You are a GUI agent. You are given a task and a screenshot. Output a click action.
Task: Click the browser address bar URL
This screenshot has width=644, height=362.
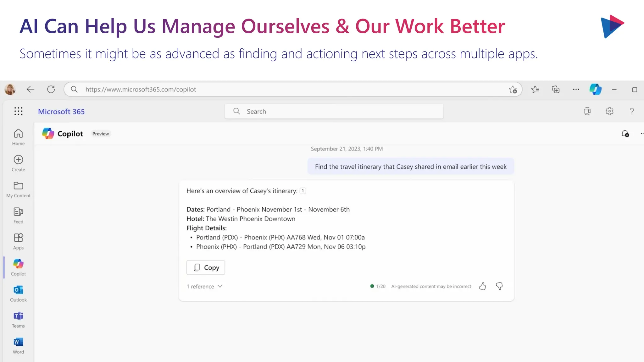[x=141, y=89]
